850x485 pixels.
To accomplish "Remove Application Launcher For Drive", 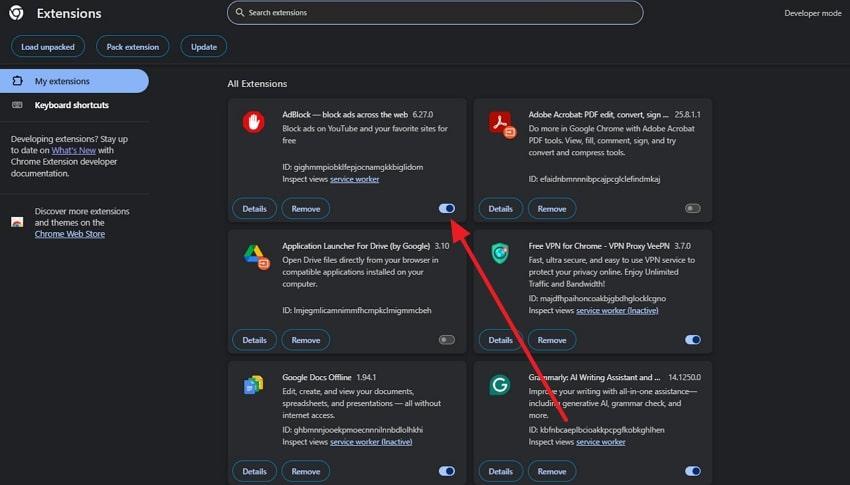I will (306, 340).
